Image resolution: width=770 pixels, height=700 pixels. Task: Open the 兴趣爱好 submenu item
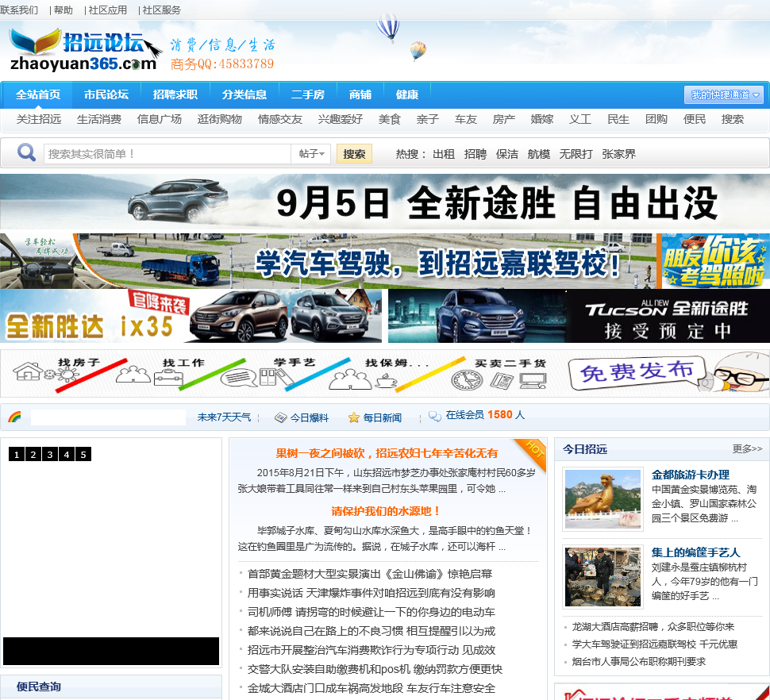coord(341,119)
